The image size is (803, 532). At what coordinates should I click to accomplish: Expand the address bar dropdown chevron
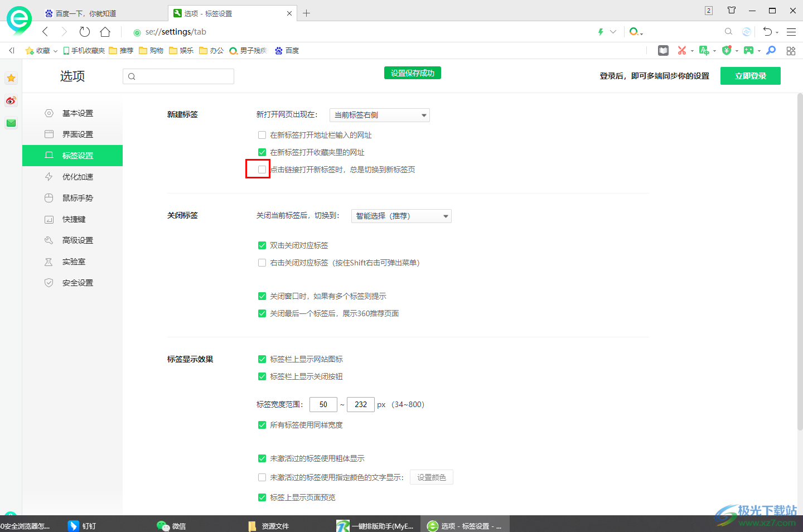[x=613, y=32]
